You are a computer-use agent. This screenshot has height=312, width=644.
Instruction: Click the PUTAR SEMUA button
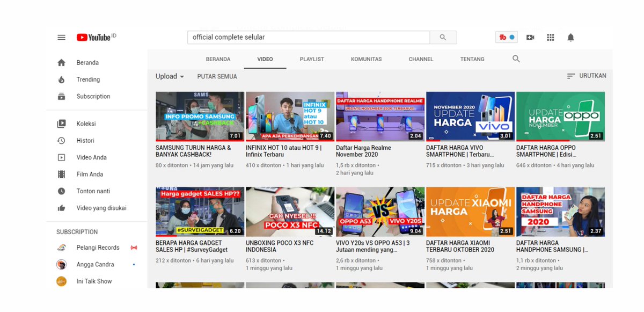click(217, 76)
